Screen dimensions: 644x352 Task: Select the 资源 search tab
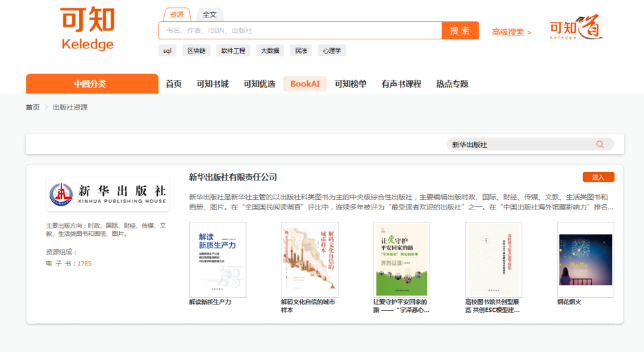[176, 14]
